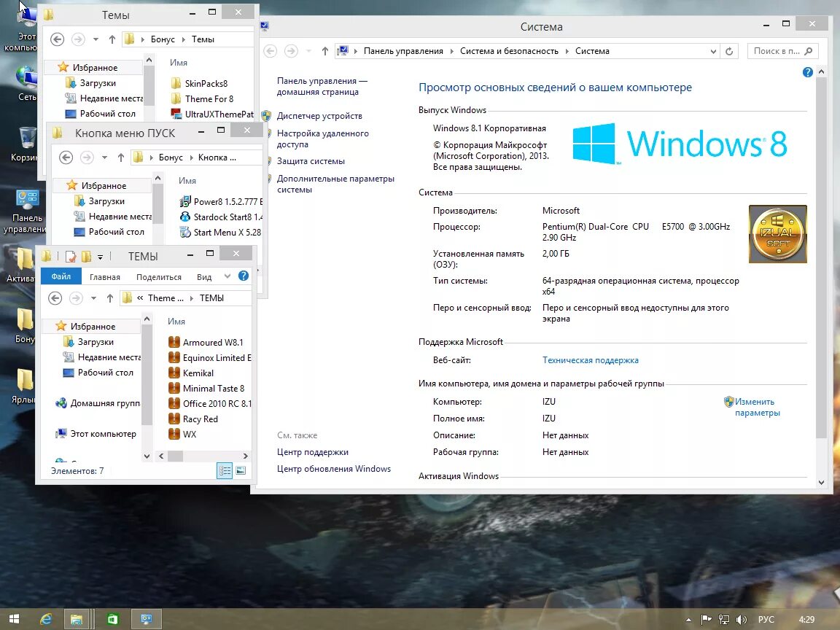Open File Explorer taskbar icon
Image resolution: width=840 pixels, height=630 pixels.
(x=77, y=619)
